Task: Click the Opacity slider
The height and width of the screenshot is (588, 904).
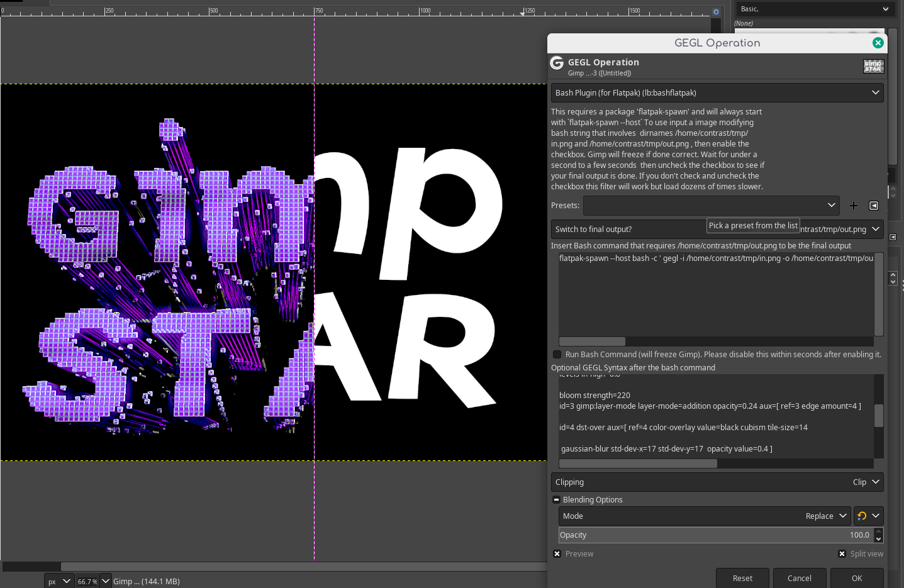Action: click(x=716, y=535)
